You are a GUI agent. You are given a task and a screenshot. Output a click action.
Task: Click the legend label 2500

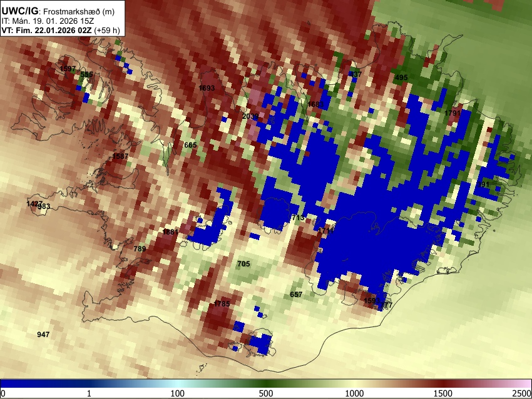[x=522, y=393]
